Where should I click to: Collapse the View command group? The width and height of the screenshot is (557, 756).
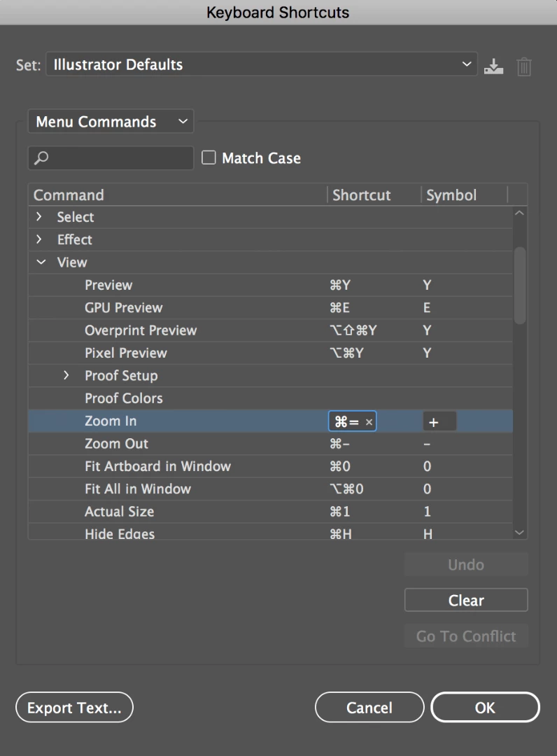click(41, 262)
